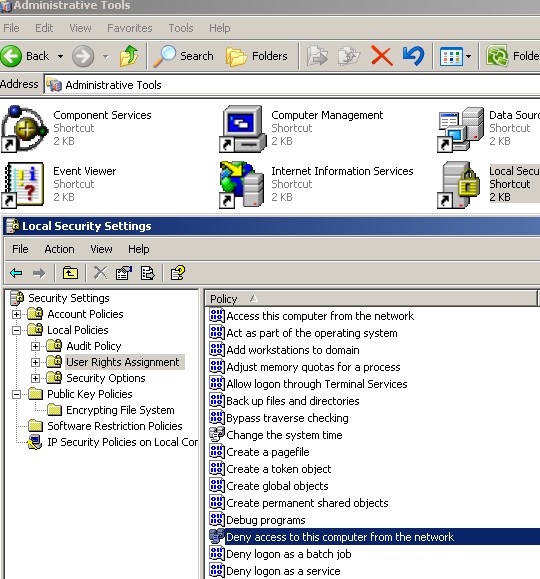
Task: Click the Help icon in Local Security toolbar
Action: pyautogui.click(x=178, y=273)
